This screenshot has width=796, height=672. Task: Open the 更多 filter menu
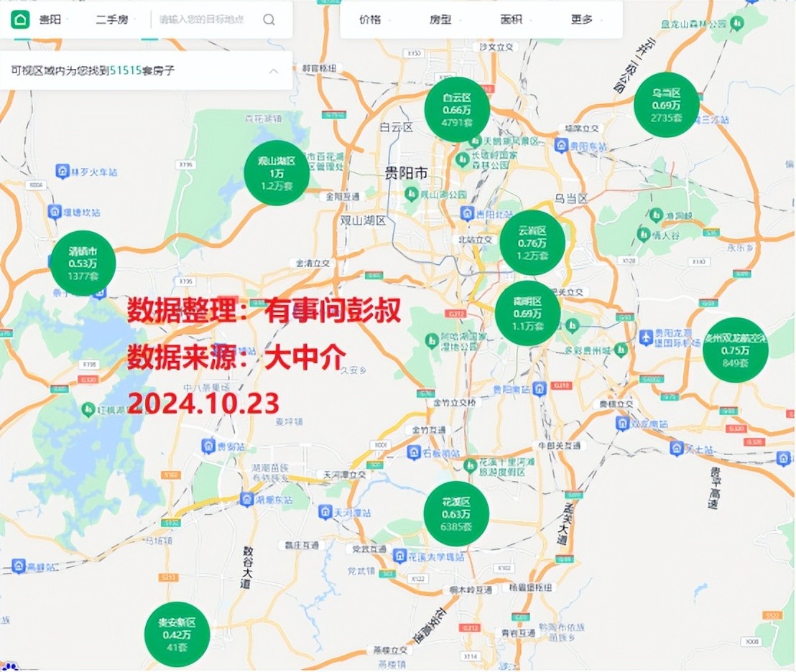(x=586, y=19)
